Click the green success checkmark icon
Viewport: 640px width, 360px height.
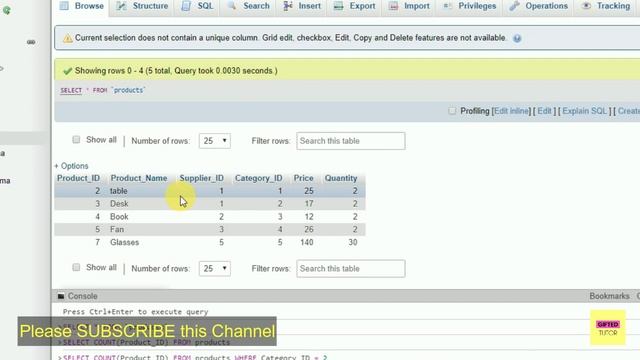coord(68,71)
